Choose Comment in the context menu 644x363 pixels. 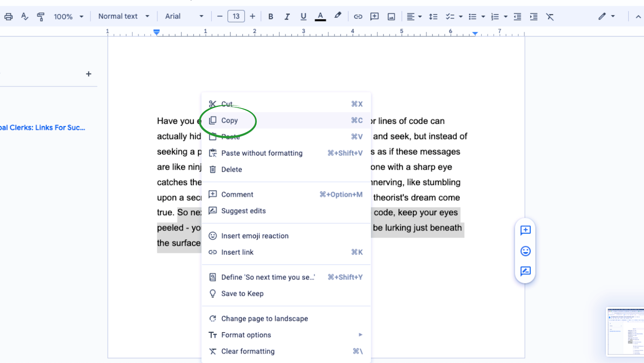286,195
